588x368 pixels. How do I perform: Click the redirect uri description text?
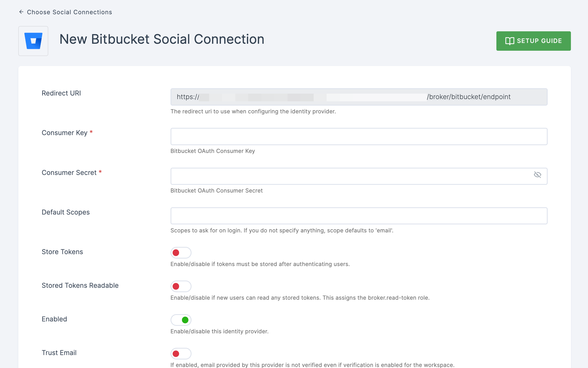pos(253,111)
